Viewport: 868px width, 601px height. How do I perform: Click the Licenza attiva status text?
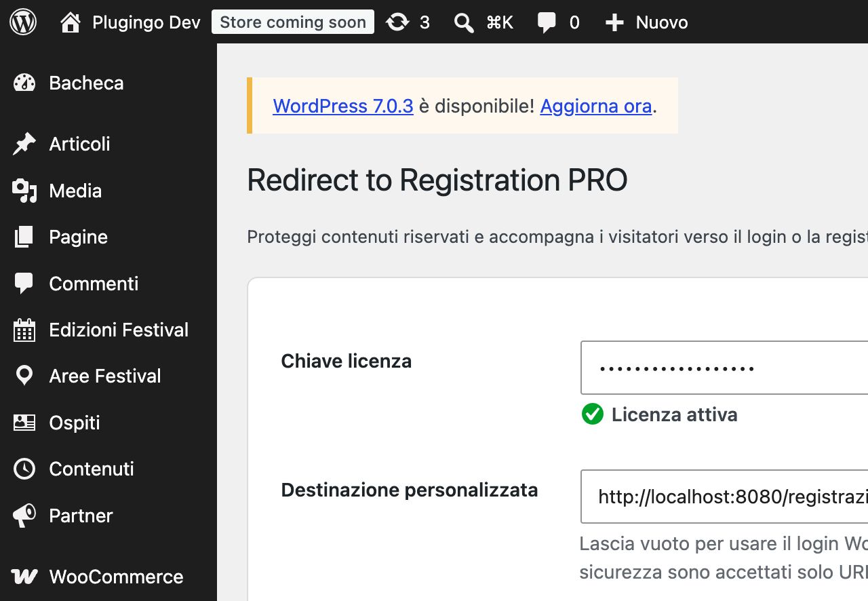pyautogui.click(x=675, y=414)
